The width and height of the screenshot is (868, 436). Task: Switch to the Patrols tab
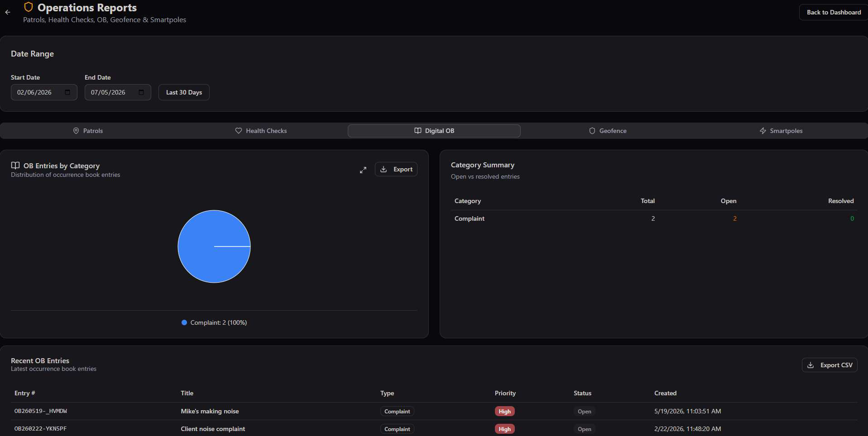88,131
